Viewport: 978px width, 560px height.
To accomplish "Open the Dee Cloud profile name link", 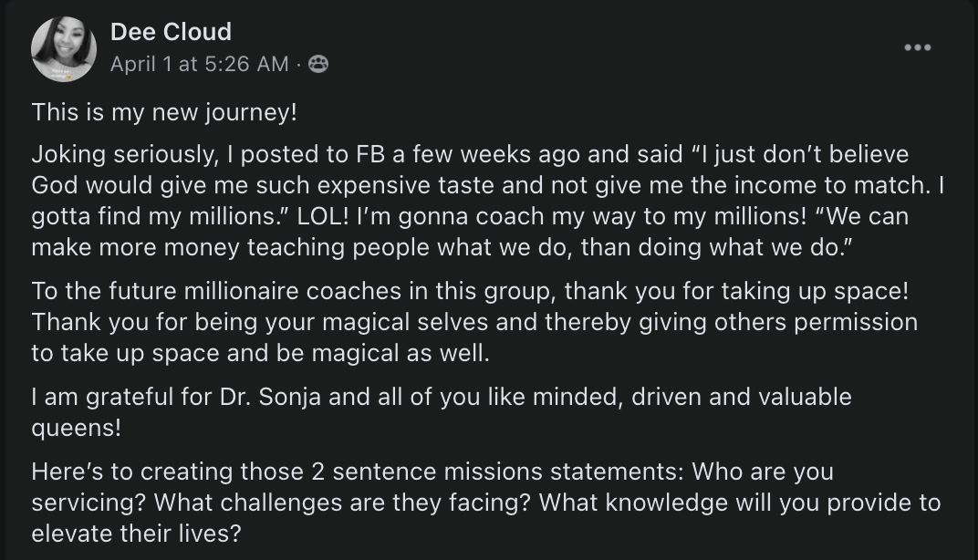I will click(171, 32).
